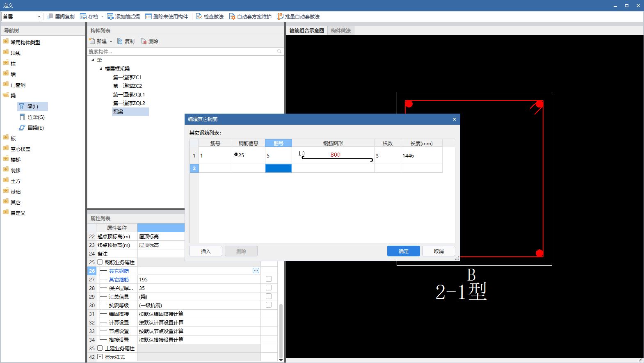Viewport: 644px width, 363px height.
Task: Toggle checkbox in the 其它箍筋 row
Action: coord(269,279)
